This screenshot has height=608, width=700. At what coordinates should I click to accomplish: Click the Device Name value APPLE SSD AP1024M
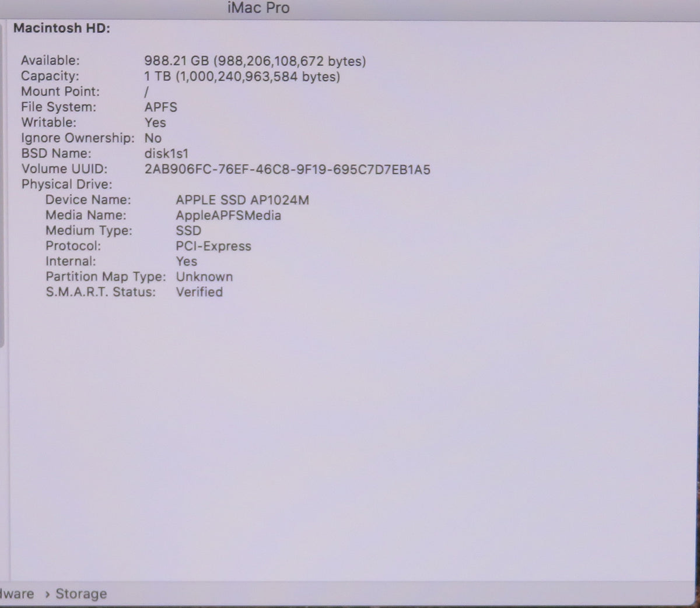pos(243,200)
